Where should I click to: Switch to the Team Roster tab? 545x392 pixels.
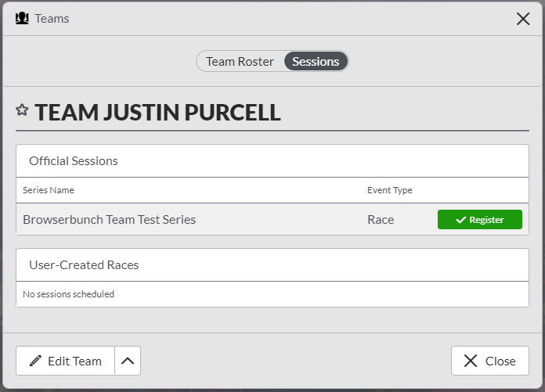(240, 61)
